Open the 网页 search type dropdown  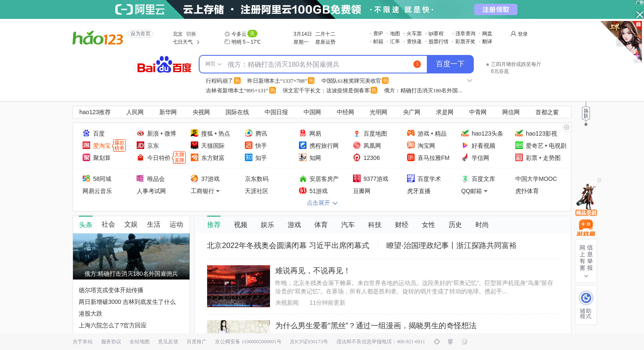coord(213,64)
